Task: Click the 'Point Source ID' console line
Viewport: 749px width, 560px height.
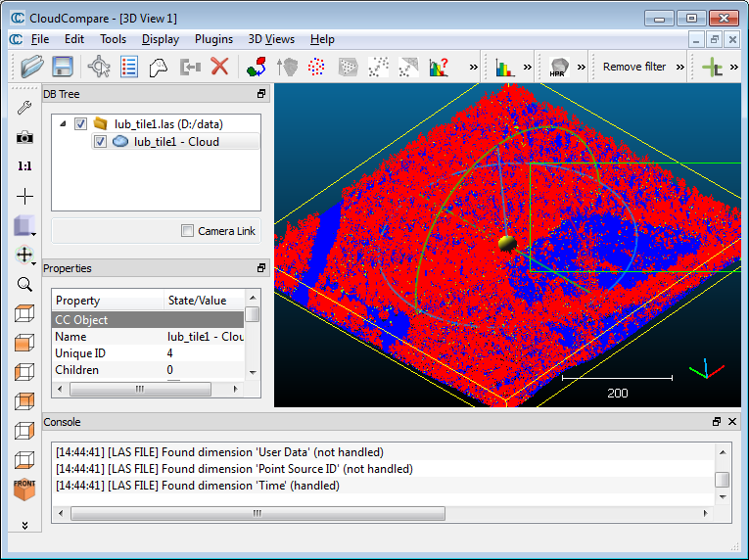Action: [234, 469]
